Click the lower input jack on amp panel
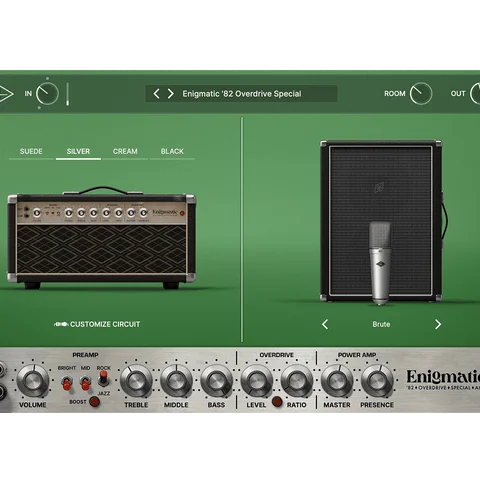 pos(2,392)
